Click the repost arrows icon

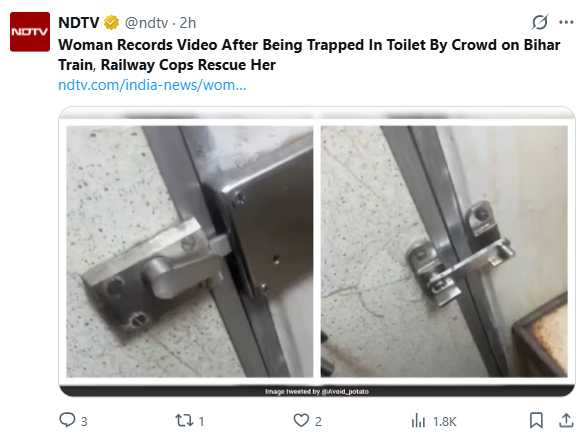pyautogui.click(x=184, y=421)
